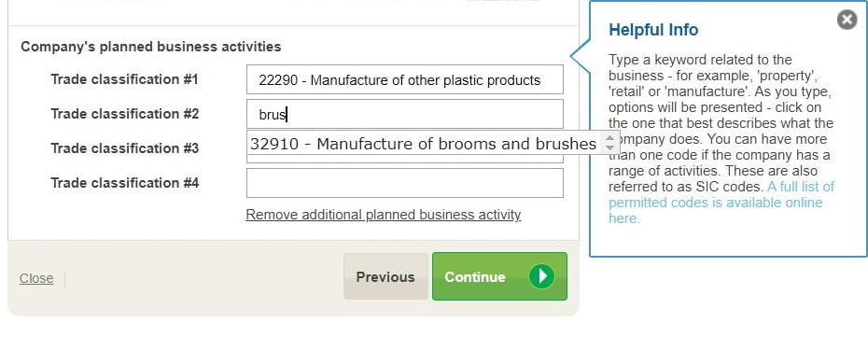Click the Close link at bottom left

36,278
